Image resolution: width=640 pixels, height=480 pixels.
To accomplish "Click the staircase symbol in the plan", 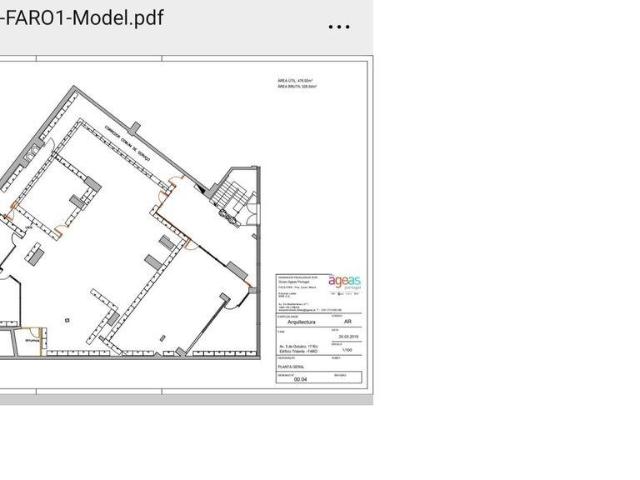I will [229, 194].
